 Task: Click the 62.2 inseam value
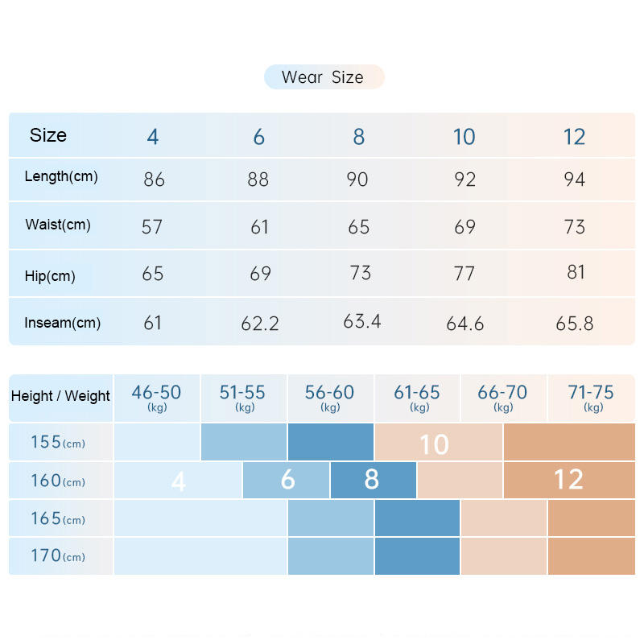pyautogui.click(x=259, y=324)
